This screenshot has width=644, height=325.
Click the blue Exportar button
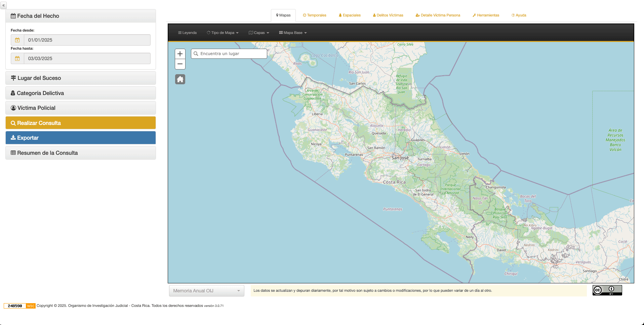click(x=81, y=138)
